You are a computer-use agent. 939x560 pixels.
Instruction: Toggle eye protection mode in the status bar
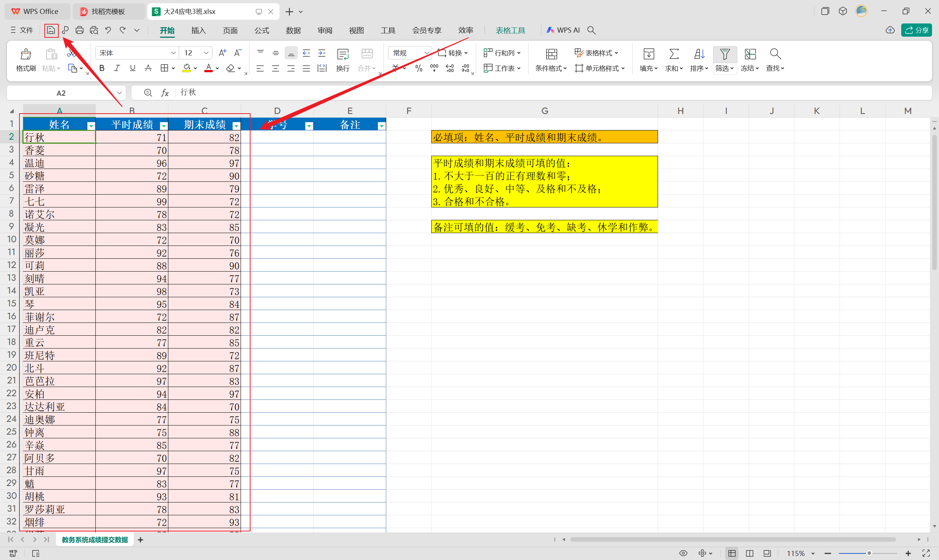point(683,553)
